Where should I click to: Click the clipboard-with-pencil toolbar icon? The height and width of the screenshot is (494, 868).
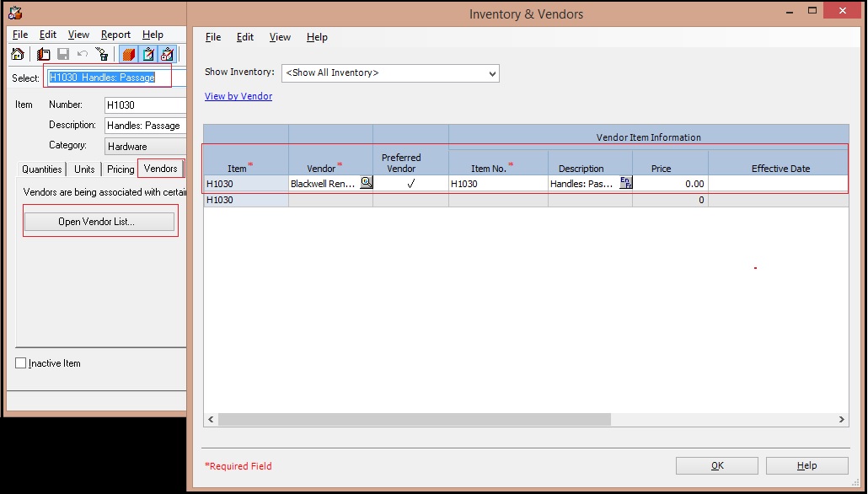148,55
